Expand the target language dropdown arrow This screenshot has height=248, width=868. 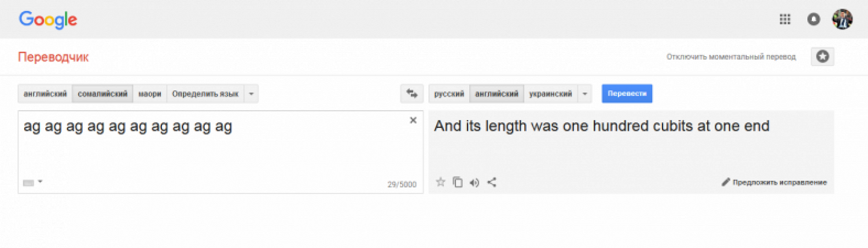click(x=584, y=94)
